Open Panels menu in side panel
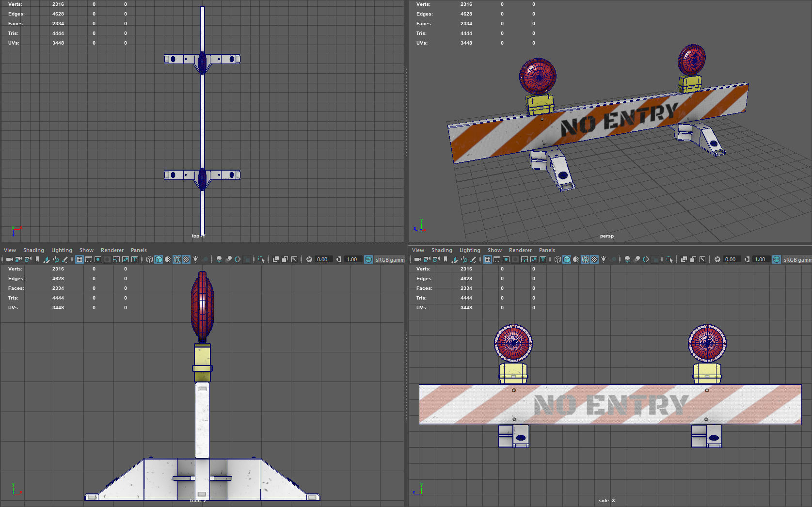Screen dimensions: 812x507 pos(547,250)
